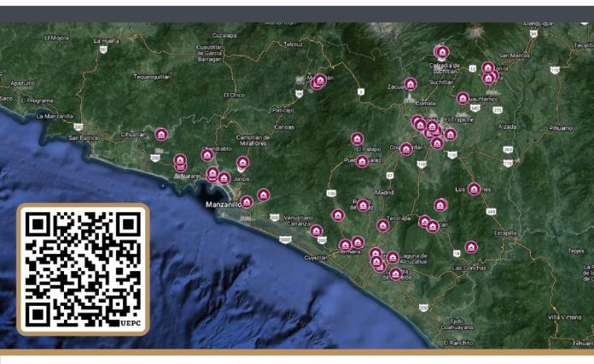Open the marker directly above Cuyutlán
The image size is (594, 364).
coord(316,230)
